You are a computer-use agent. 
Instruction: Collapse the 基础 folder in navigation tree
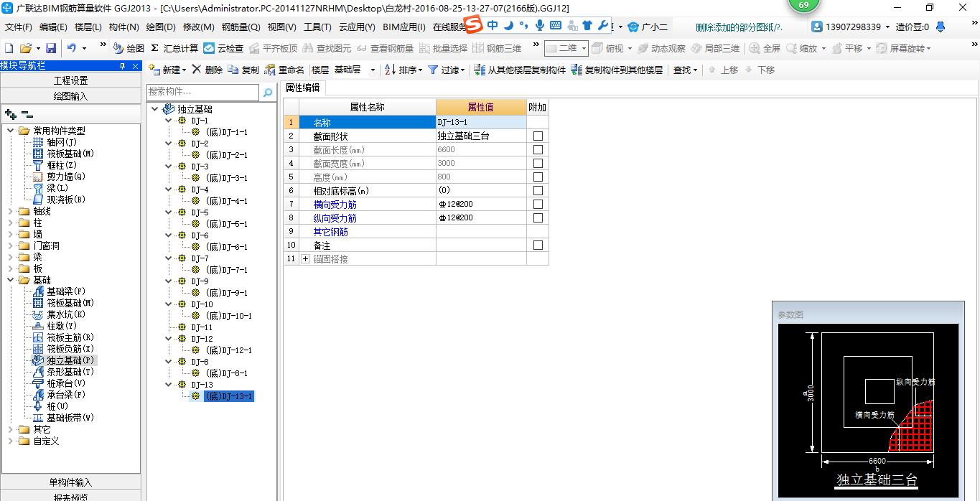click(11, 280)
